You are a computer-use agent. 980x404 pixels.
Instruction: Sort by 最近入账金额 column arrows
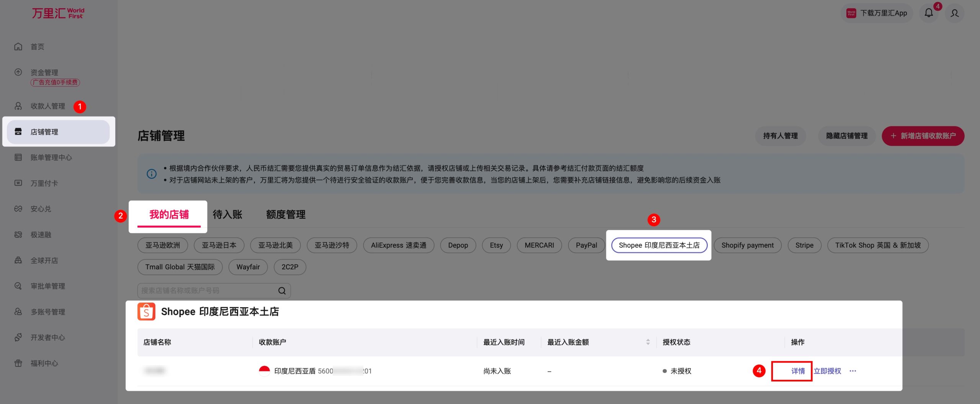648,342
